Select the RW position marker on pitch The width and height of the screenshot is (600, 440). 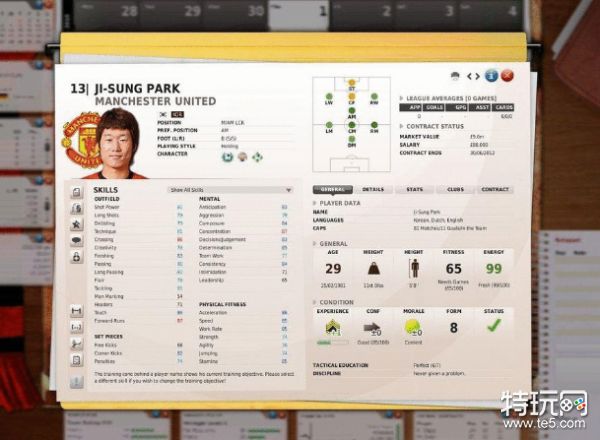pyautogui.click(x=374, y=98)
